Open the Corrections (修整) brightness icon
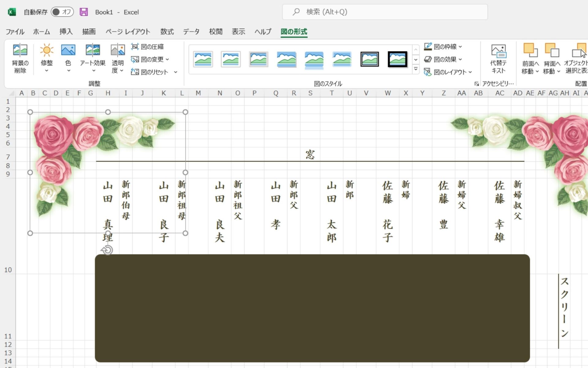The width and height of the screenshot is (588, 368). (47, 51)
